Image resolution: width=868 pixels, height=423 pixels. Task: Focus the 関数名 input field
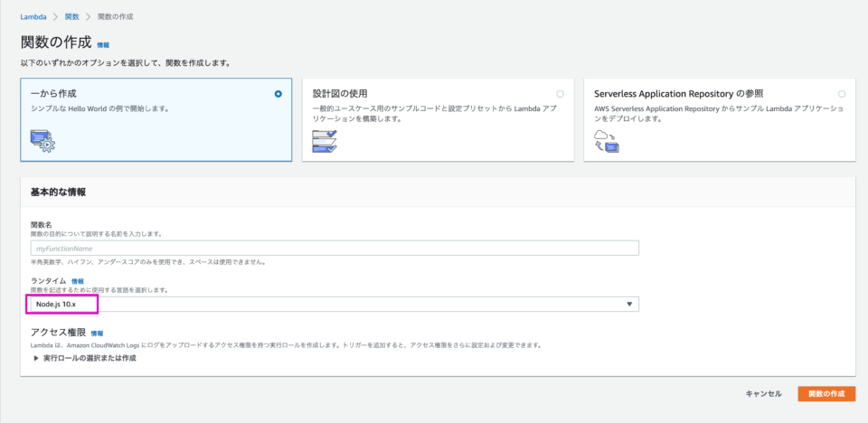tap(335, 248)
